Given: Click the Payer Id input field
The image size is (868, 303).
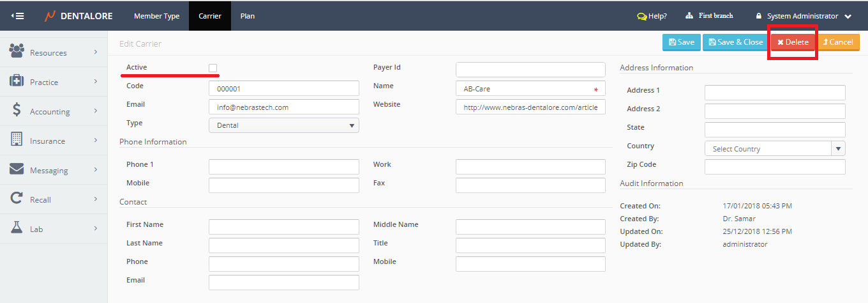Looking at the screenshot, I should [x=530, y=69].
